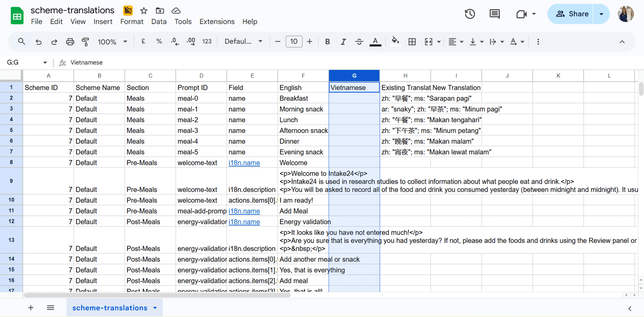The image size is (644, 317).
Task: Open the search the menus magnifier
Action: [x=21, y=42]
